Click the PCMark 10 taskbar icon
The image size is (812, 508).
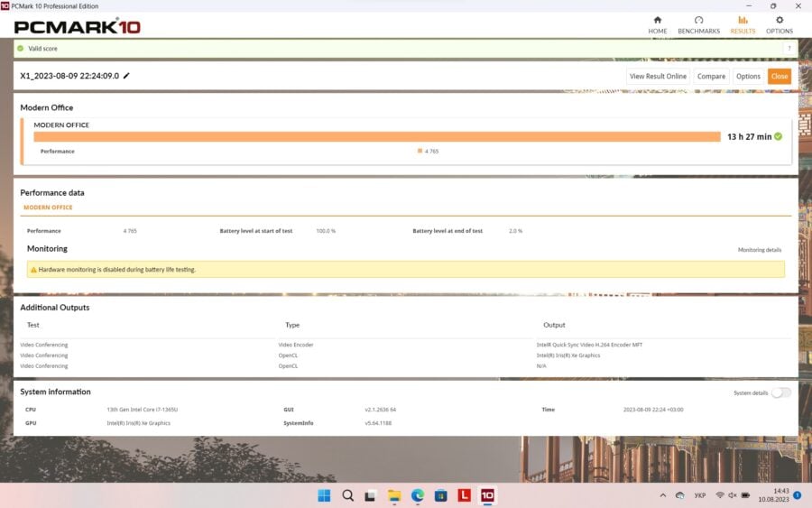click(487, 495)
